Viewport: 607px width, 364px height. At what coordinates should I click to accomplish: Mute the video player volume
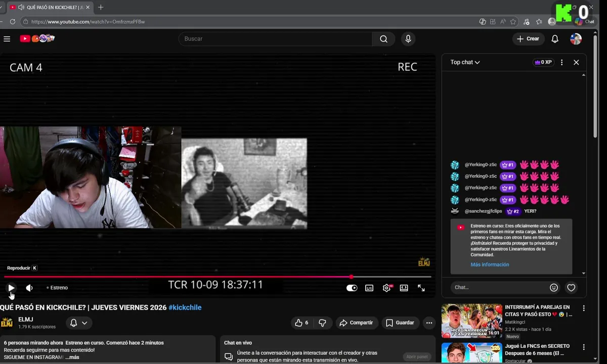tap(29, 288)
